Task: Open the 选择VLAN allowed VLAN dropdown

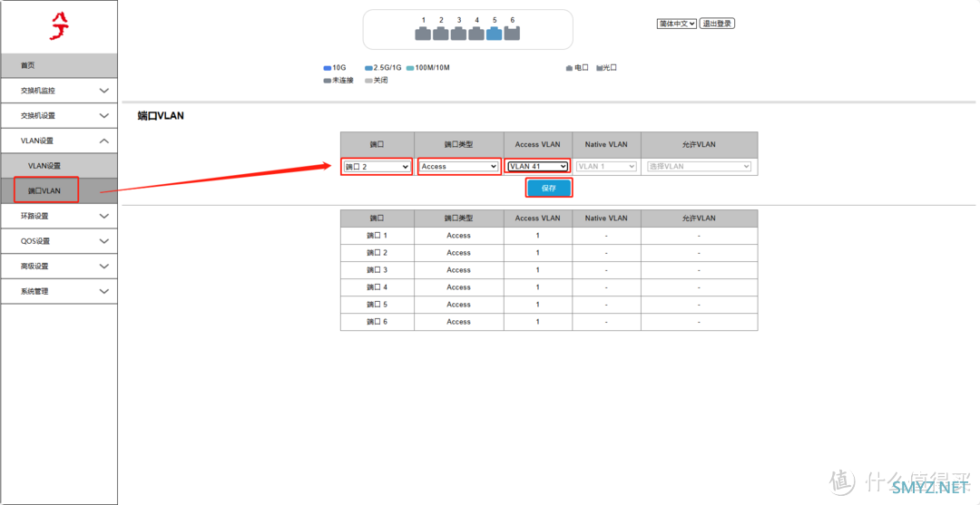Action: 699,167
